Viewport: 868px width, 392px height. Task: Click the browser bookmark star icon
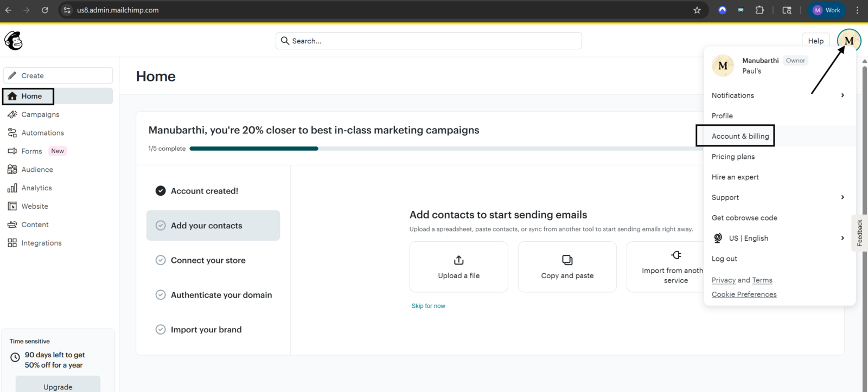pos(697,10)
